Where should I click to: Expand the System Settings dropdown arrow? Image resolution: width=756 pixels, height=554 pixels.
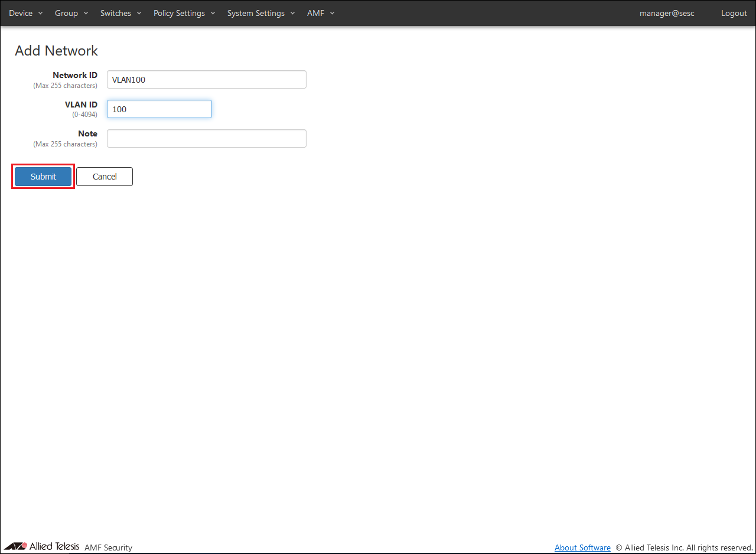coord(292,13)
